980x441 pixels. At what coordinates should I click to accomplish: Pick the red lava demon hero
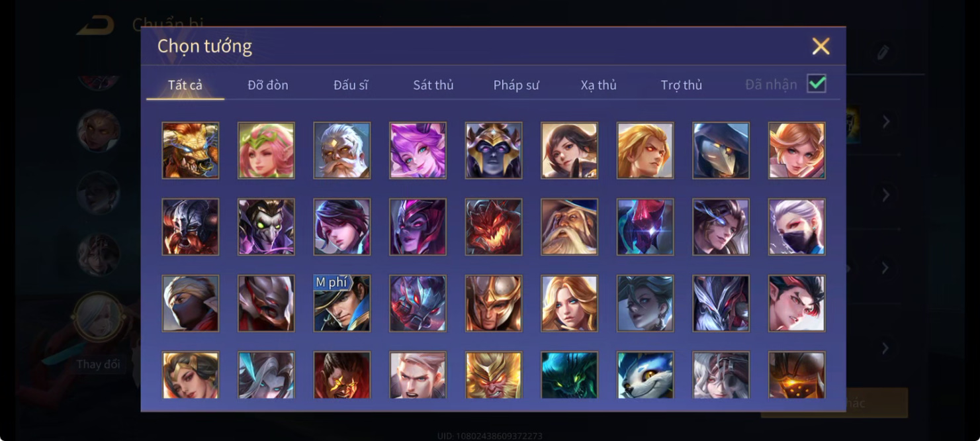[x=493, y=227]
